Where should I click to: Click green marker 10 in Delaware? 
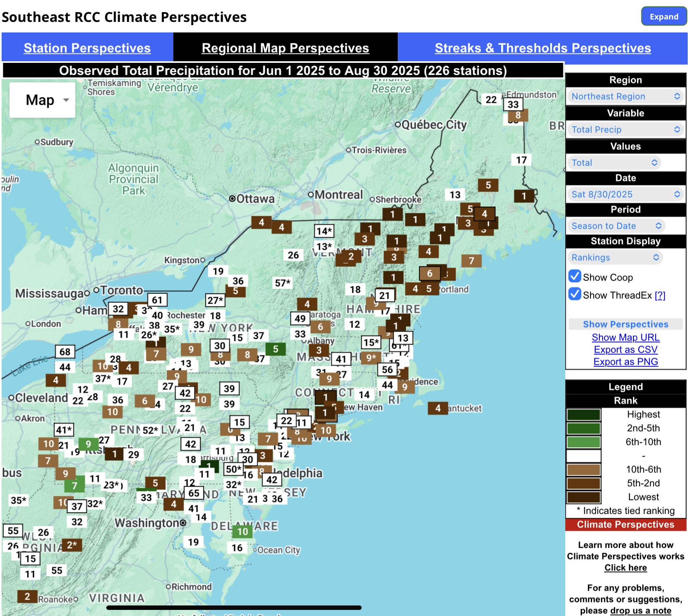[242, 532]
